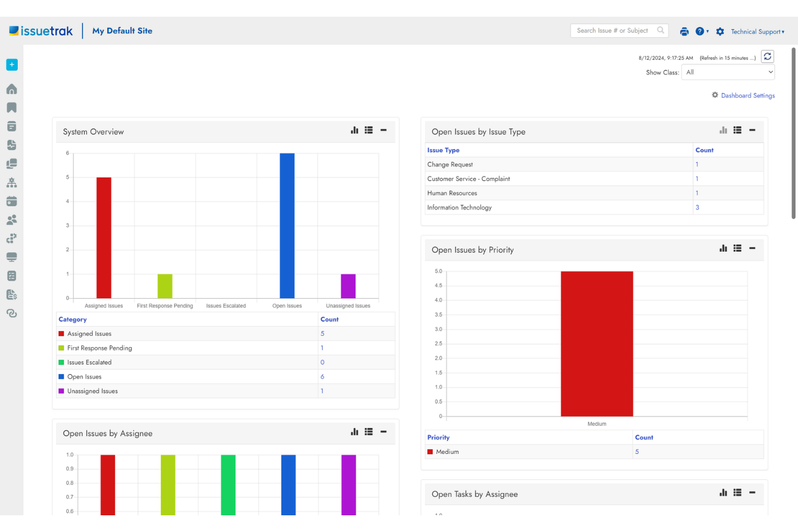
Task: Open the Settings gear icon
Action: (720, 31)
